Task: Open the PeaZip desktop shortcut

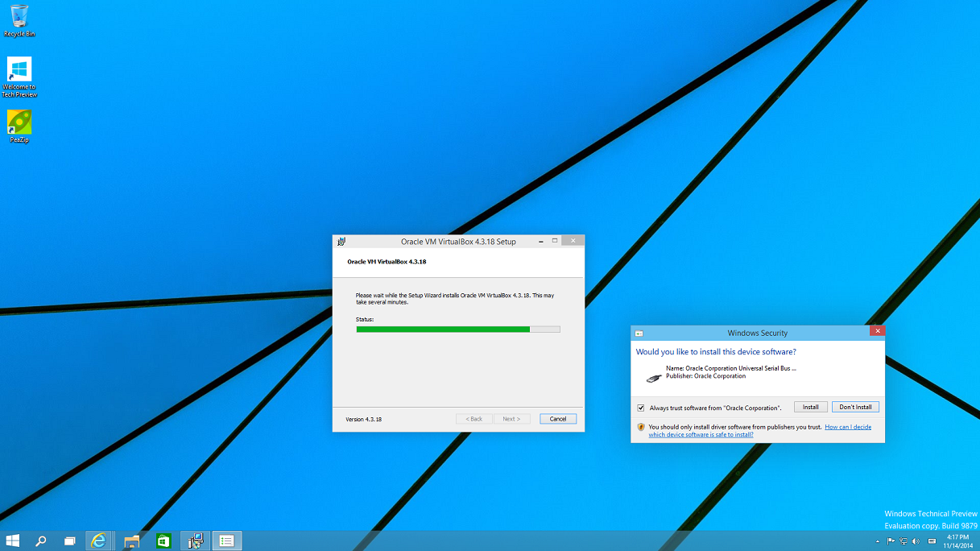Action: tap(19, 126)
